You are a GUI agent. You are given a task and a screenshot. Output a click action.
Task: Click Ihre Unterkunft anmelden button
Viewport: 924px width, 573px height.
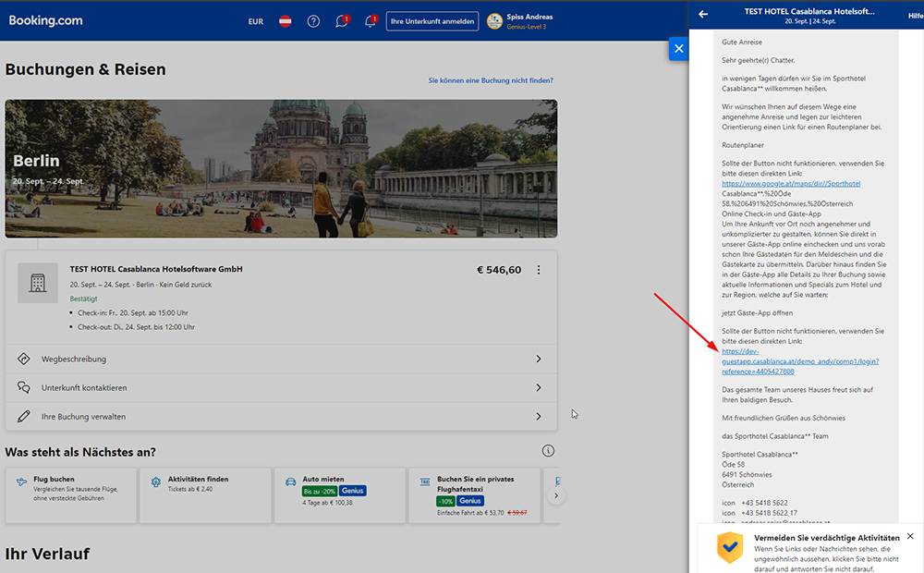432,21
